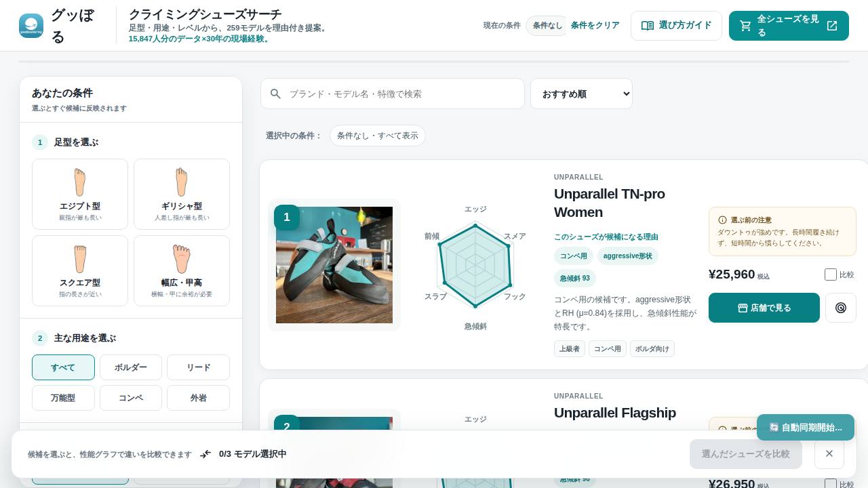The image size is (868, 488).
Task: Select the ボルダー usage filter
Action: [131, 367]
